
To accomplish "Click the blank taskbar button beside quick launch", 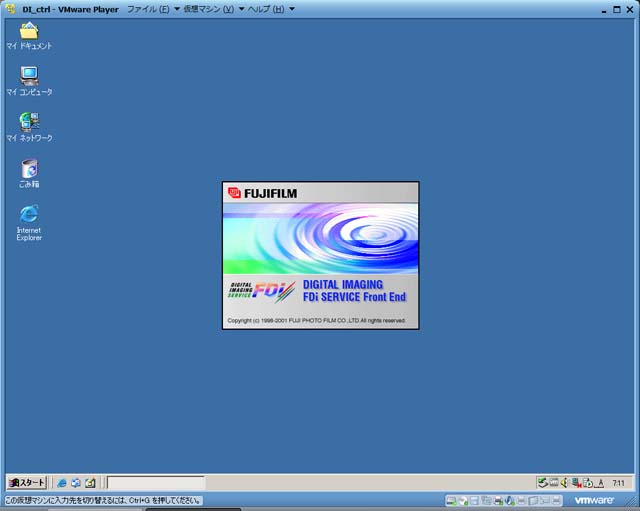I will [x=156, y=483].
